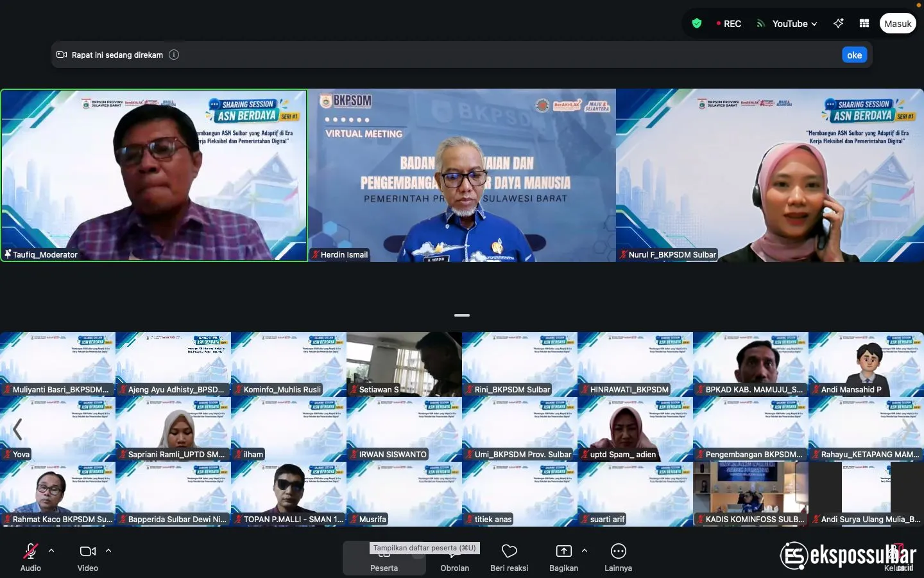Select the Musrifa participant tile
This screenshot has width=924, height=578.
404,494
